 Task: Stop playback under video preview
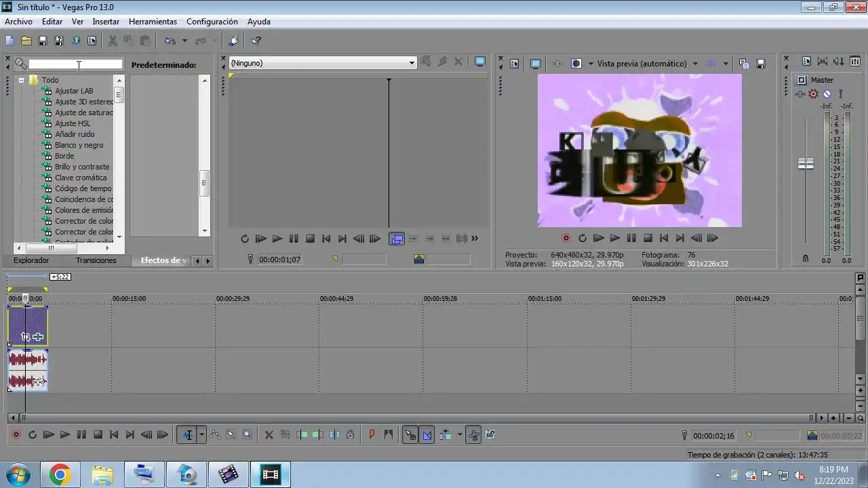[x=648, y=239]
